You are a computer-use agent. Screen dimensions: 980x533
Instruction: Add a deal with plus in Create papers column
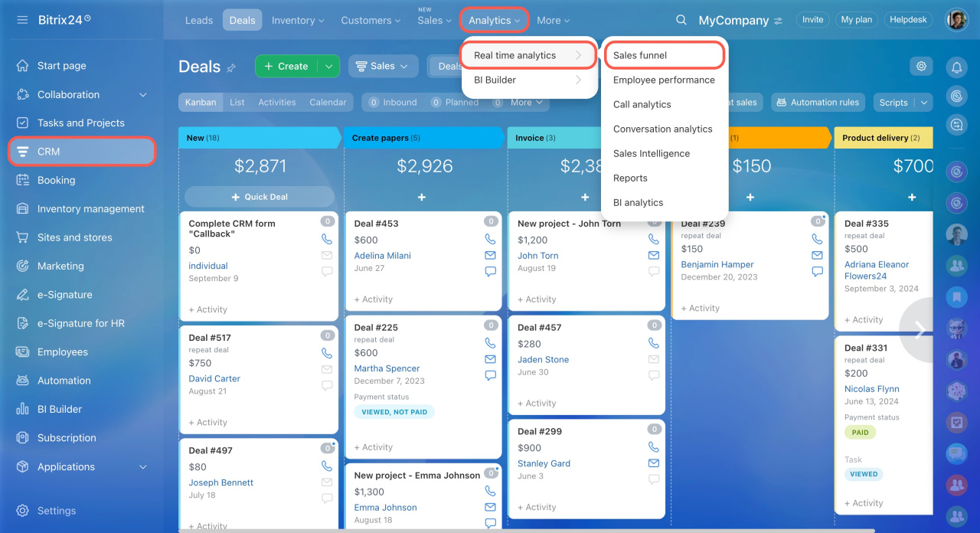[421, 197]
